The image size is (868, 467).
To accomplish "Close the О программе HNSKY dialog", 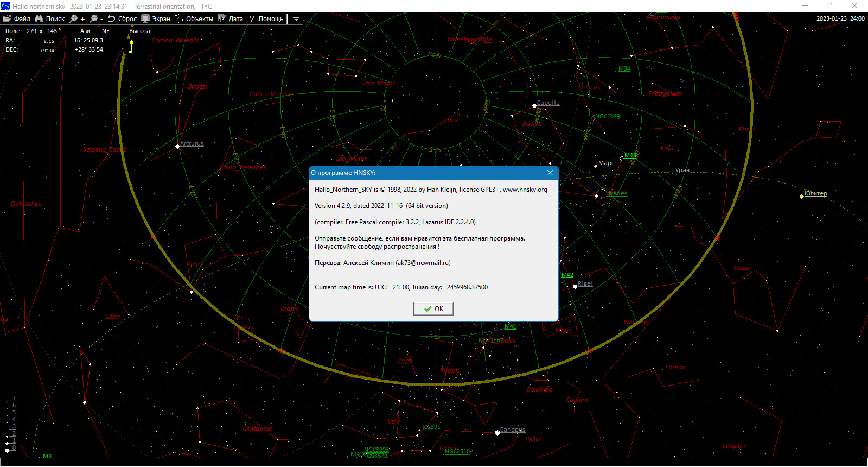I will (x=550, y=173).
